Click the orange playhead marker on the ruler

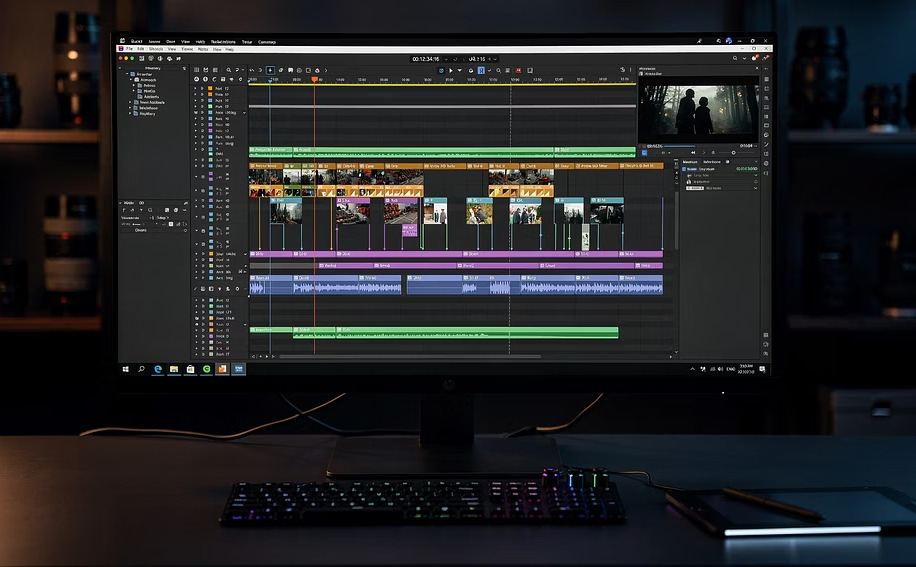point(315,79)
